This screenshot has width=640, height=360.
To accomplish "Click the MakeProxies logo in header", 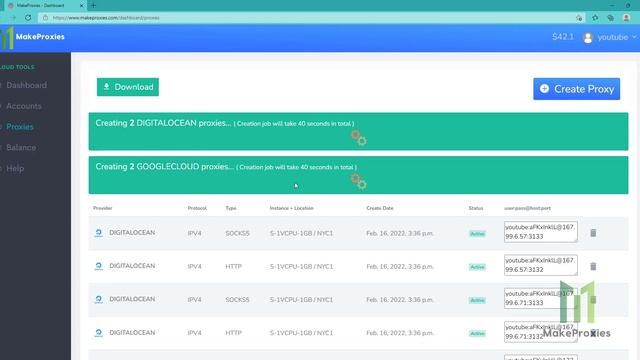I will tap(33, 37).
